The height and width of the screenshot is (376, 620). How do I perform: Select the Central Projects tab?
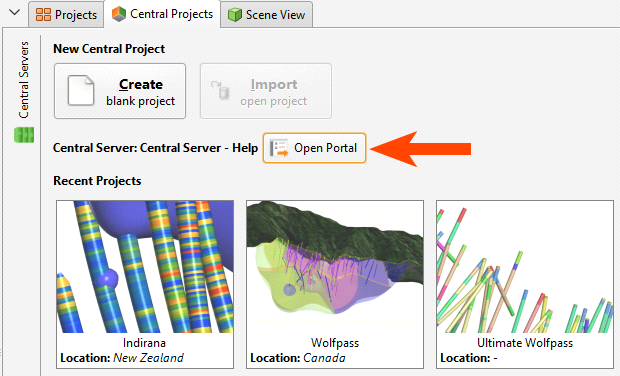pyautogui.click(x=162, y=14)
